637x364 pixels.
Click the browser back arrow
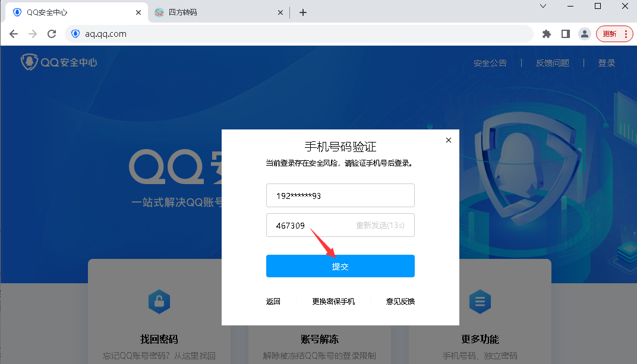pyautogui.click(x=14, y=34)
